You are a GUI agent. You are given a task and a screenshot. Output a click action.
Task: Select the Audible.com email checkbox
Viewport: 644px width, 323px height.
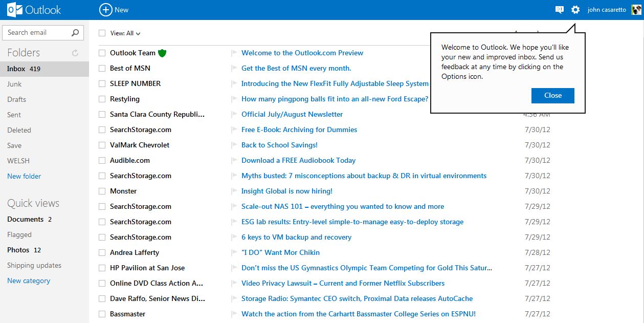point(102,160)
